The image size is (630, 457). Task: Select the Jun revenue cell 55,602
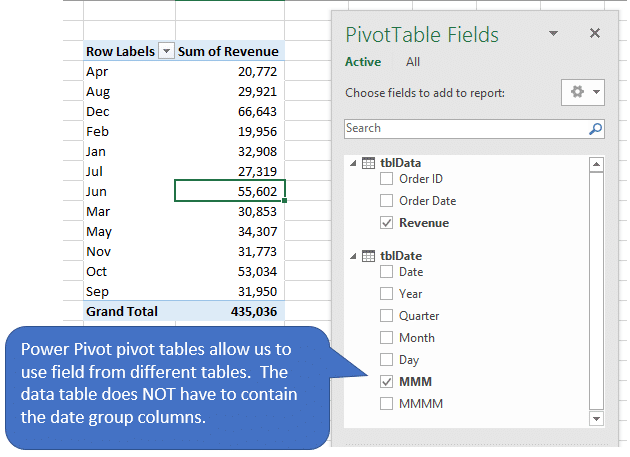point(230,191)
